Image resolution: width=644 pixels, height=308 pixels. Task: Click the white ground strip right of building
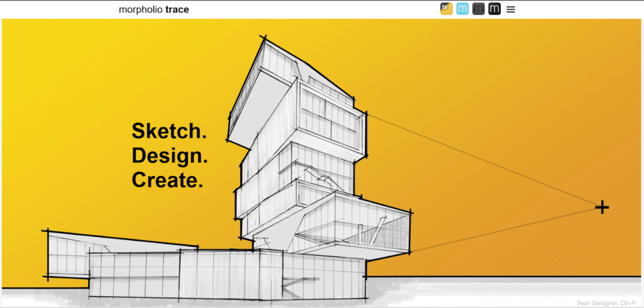[x=503, y=290]
